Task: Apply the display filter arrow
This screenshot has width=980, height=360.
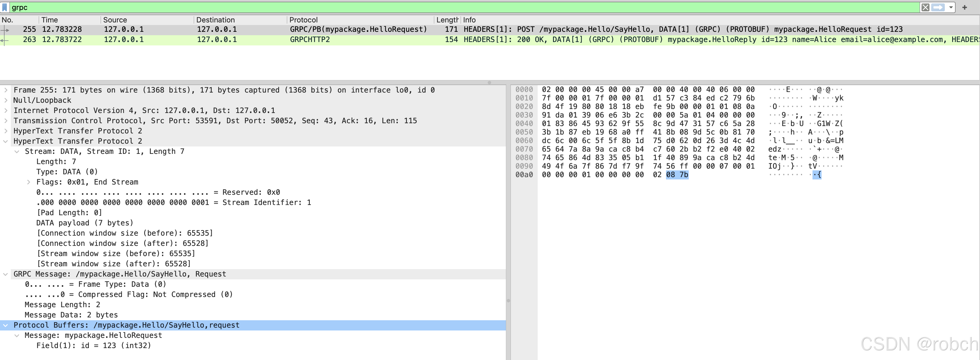Action: click(x=938, y=7)
